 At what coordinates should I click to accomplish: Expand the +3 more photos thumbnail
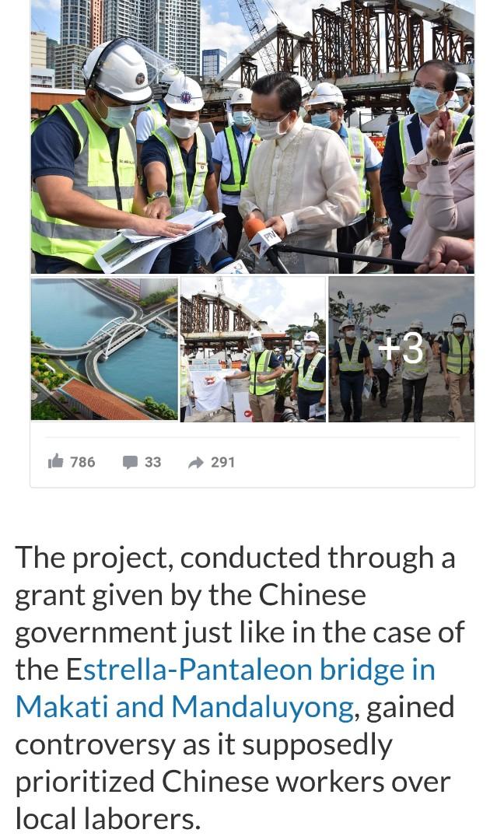(x=401, y=348)
